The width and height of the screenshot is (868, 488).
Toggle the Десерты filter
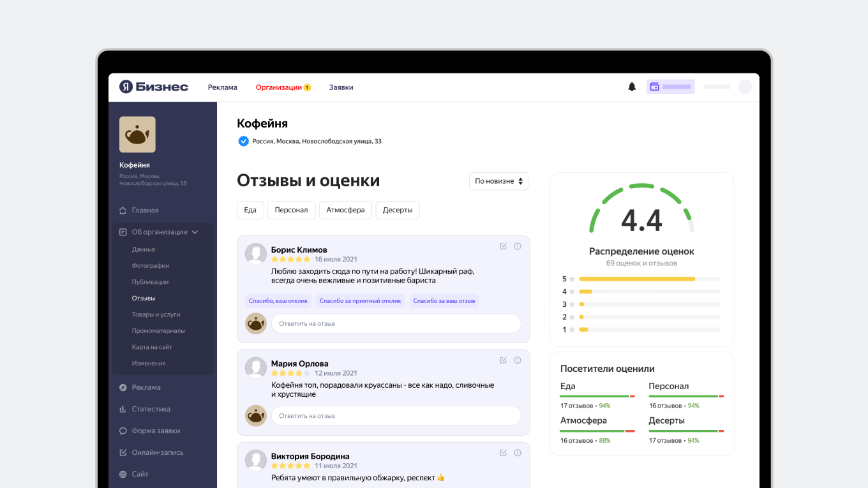(x=397, y=210)
